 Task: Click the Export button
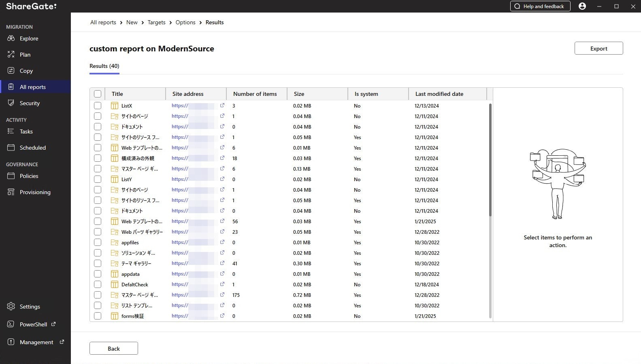(598, 48)
